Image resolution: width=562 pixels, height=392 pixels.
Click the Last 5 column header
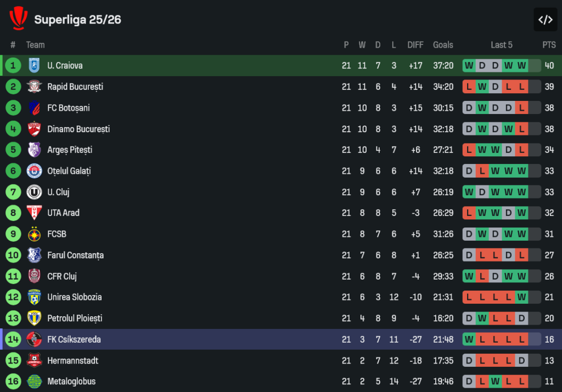502,45
